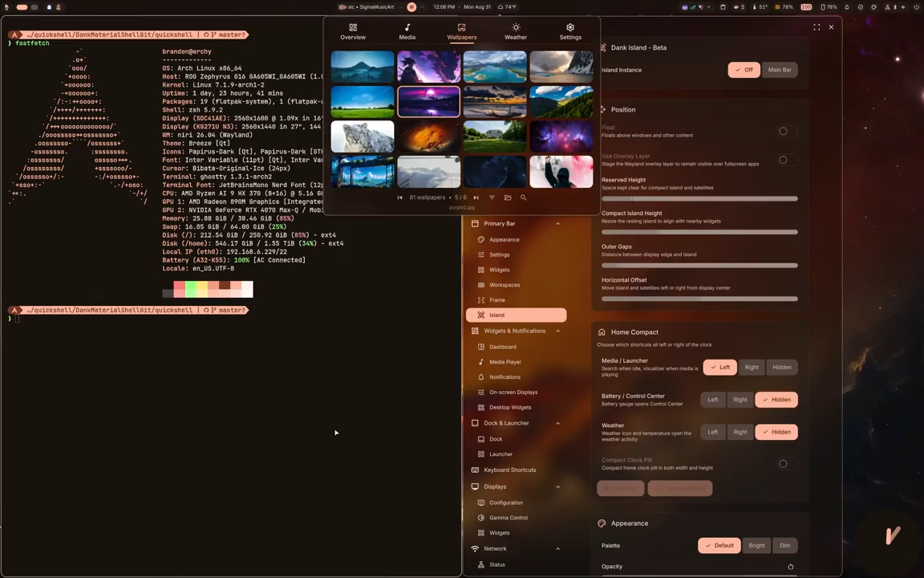Viewport: 924px width, 578px height.
Task: Set Weather shortcut to Hidden
Action: [776, 432]
